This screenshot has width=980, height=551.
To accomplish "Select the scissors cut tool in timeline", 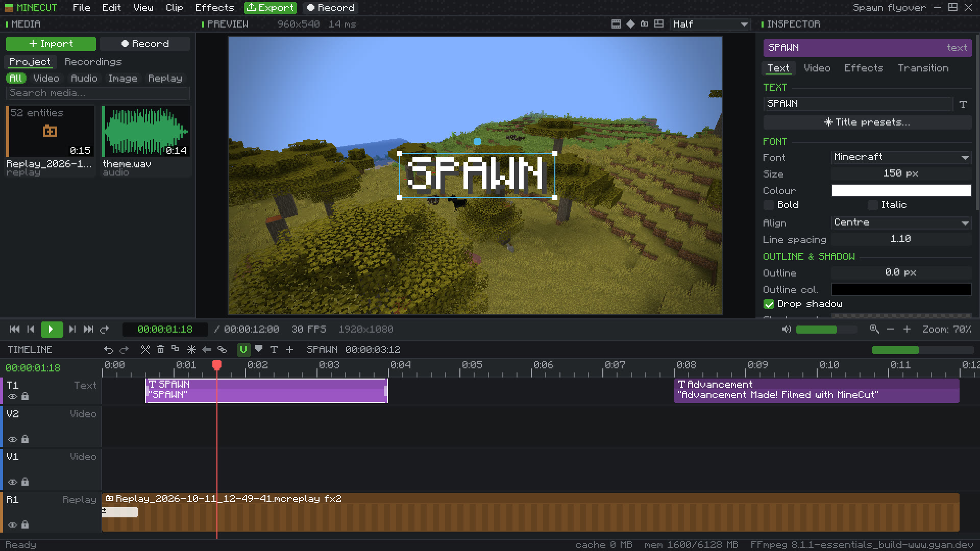I will click(145, 349).
